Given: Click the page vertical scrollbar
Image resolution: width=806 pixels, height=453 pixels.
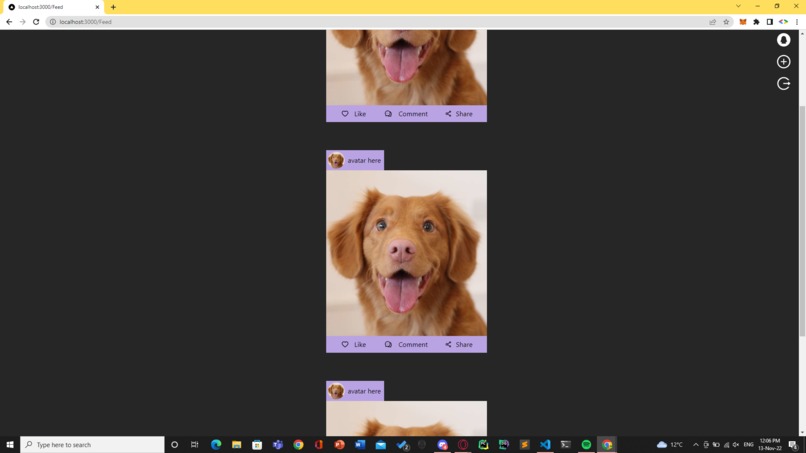Looking at the screenshot, I should [802, 221].
